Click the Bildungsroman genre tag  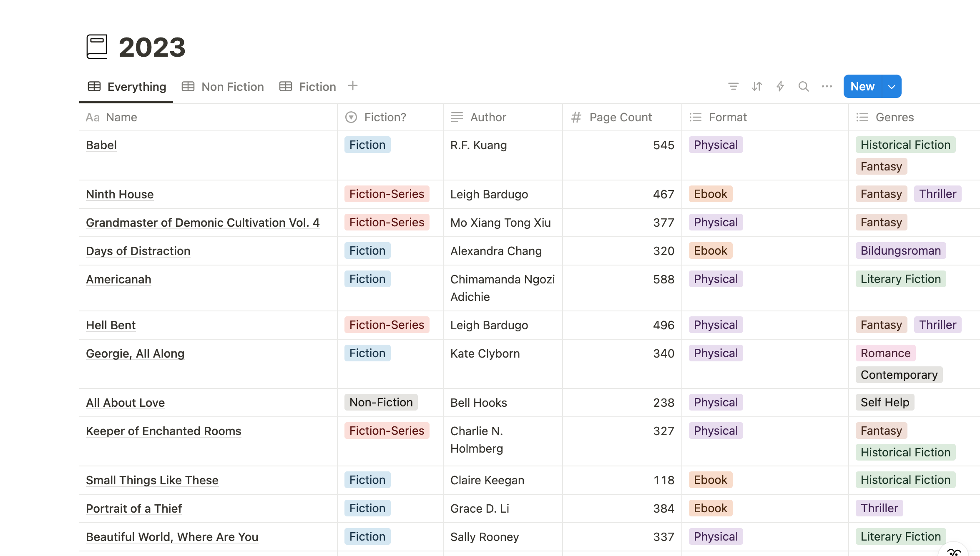901,250
